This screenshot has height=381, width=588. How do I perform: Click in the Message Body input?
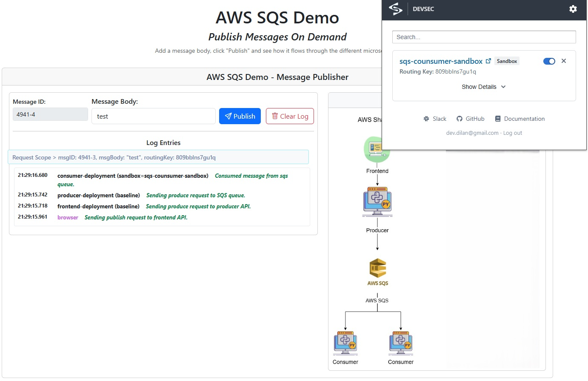(x=154, y=116)
